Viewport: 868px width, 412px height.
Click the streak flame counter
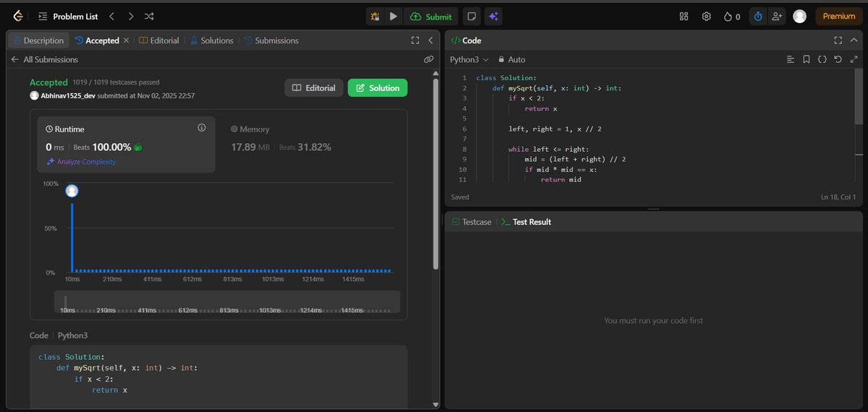(731, 17)
